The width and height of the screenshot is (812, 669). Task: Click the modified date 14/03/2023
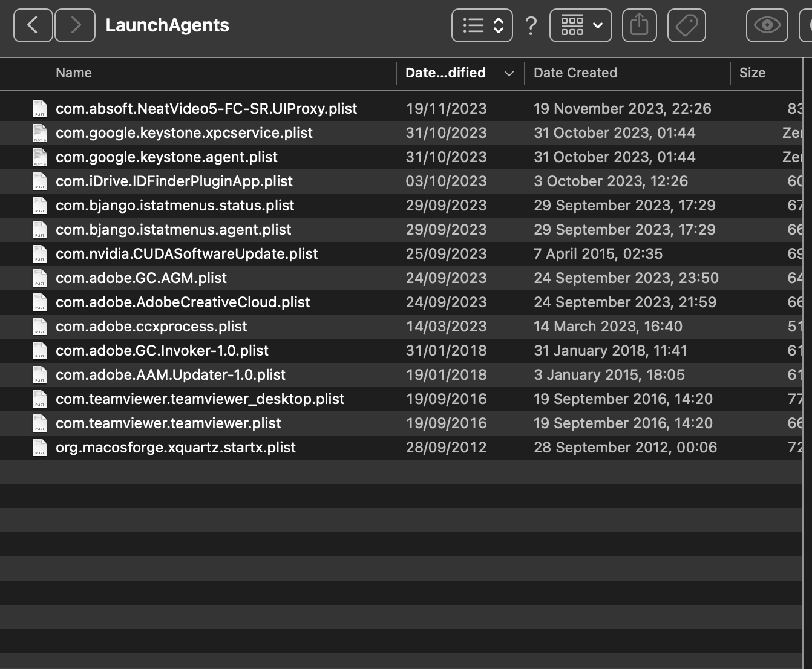click(446, 327)
